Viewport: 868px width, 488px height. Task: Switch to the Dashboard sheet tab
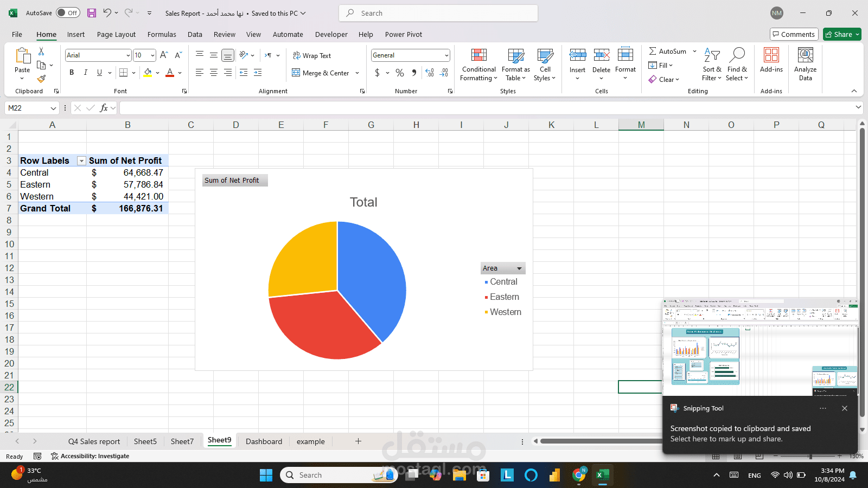click(264, 441)
